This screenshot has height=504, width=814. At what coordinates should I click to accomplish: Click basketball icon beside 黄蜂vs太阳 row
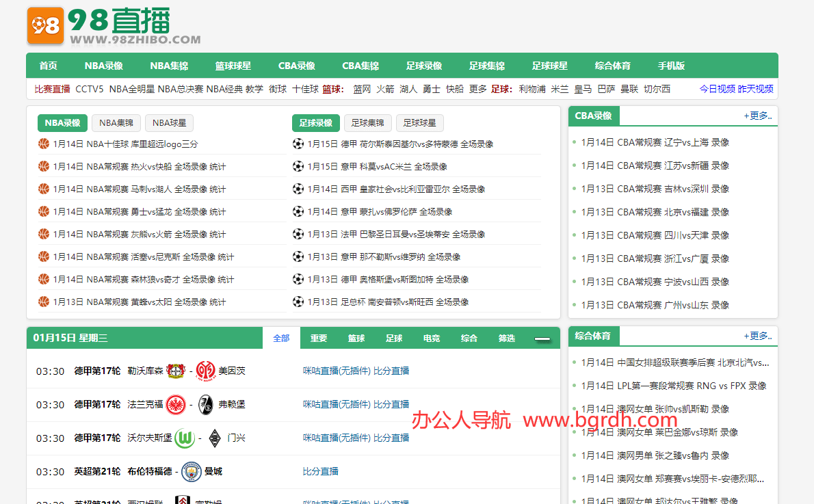click(x=44, y=302)
